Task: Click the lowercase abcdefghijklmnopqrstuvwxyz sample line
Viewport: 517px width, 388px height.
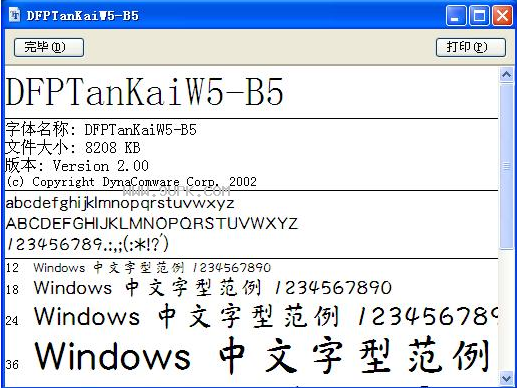Action: [x=120, y=203]
